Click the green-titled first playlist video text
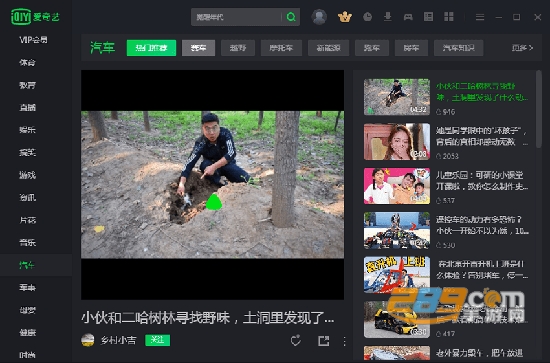The height and width of the screenshot is (363, 550). click(482, 92)
